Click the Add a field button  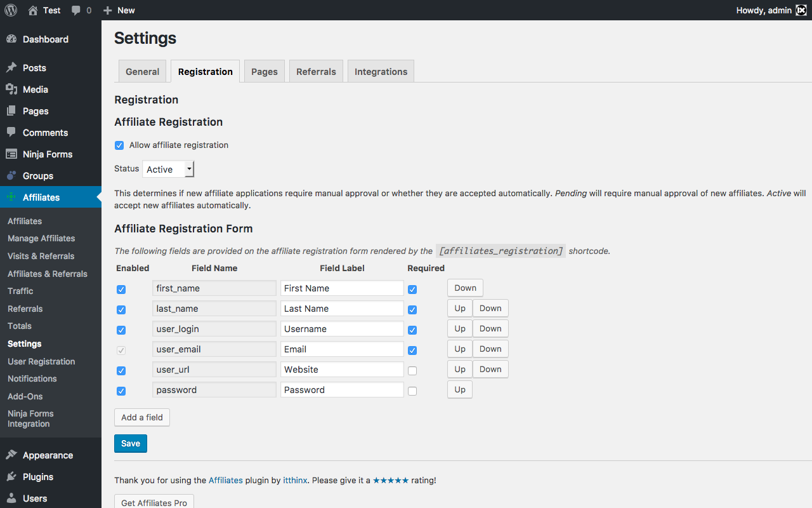[142, 418]
